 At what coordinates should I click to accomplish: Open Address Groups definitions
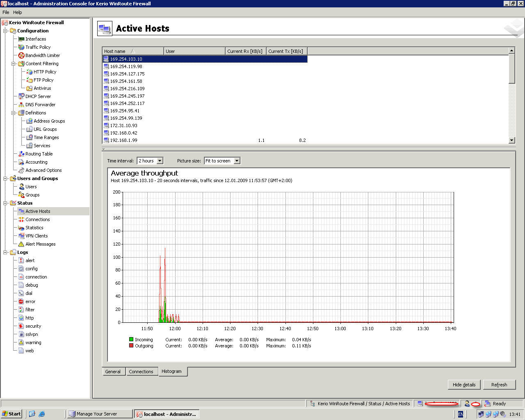point(49,121)
